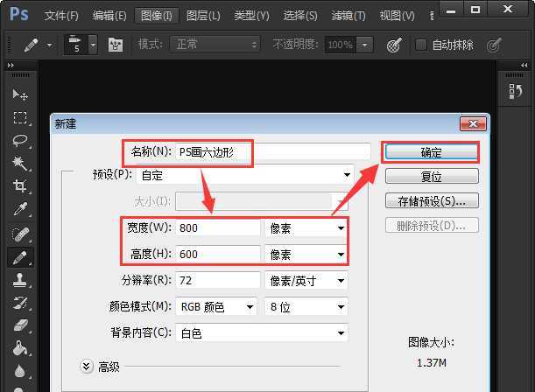The height and width of the screenshot is (392, 535).
Task: Select the Magic Wand tool
Action: (x=20, y=164)
